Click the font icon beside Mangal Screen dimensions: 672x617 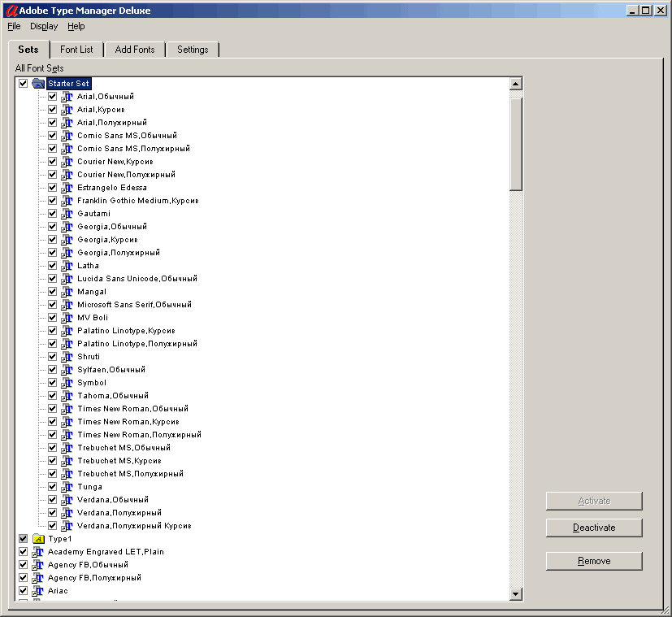tap(67, 292)
